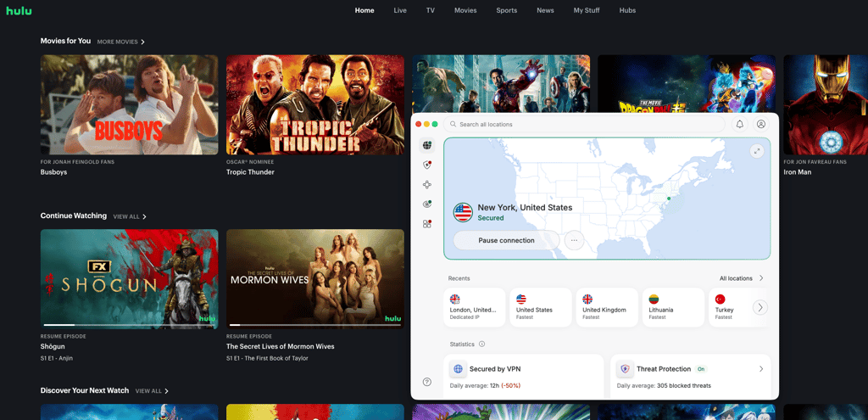Open the Dark Web Monitor radar icon
This screenshot has height=420, width=868.
(427, 204)
